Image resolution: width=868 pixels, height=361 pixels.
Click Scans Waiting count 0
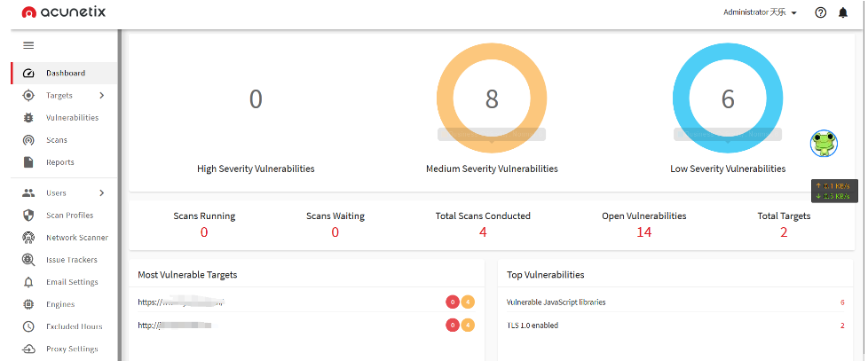[335, 232]
